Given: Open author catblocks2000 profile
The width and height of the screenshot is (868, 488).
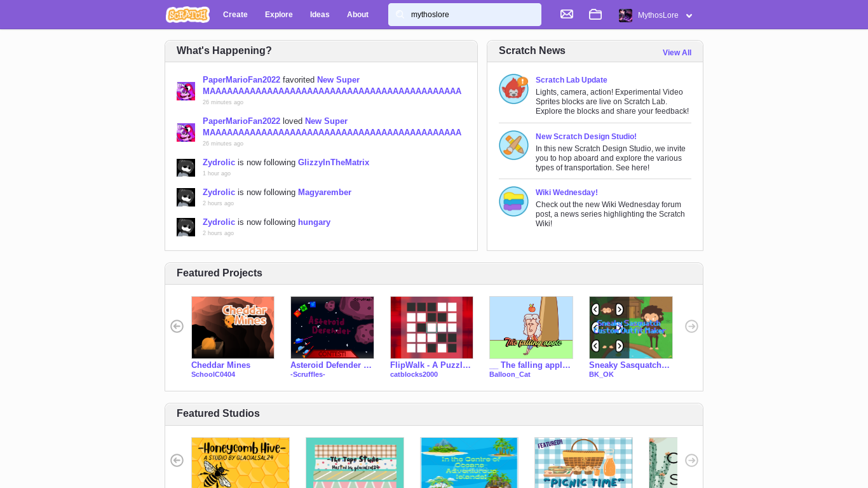Looking at the screenshot, I should 414,375.
